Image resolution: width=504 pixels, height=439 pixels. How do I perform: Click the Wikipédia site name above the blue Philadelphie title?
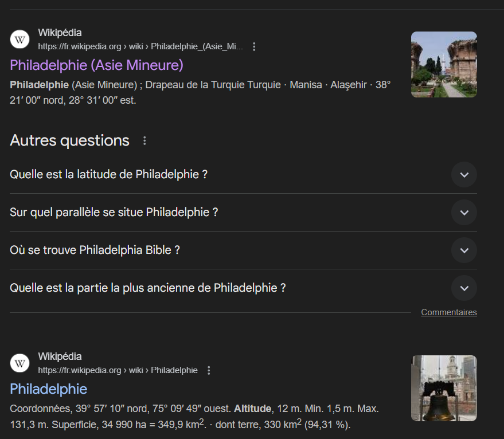(x=60, y=356)
